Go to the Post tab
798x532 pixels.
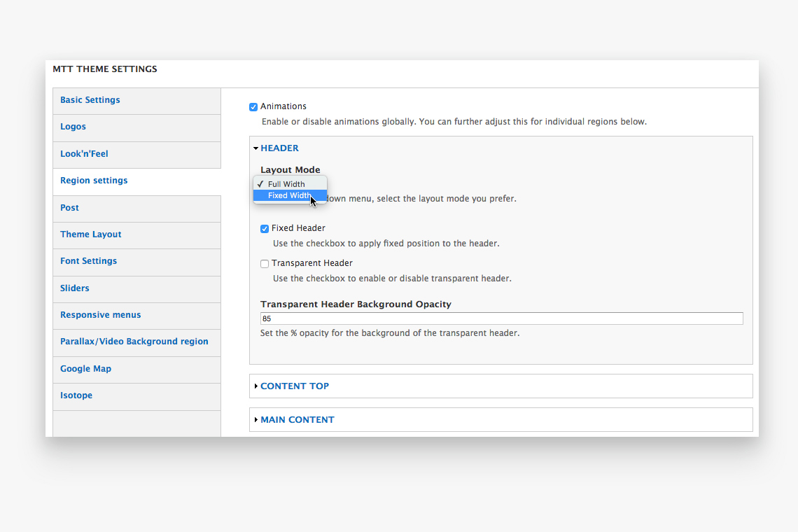69,208
